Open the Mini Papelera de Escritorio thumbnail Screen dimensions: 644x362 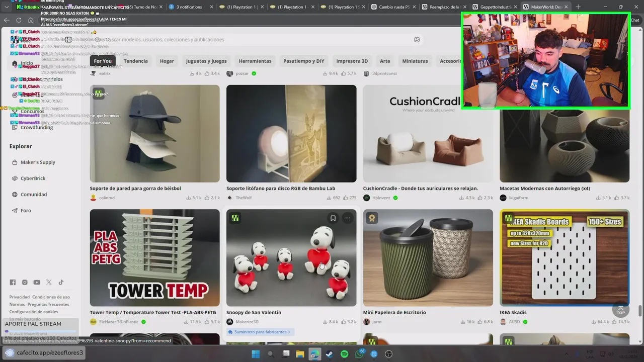[428, 257]
